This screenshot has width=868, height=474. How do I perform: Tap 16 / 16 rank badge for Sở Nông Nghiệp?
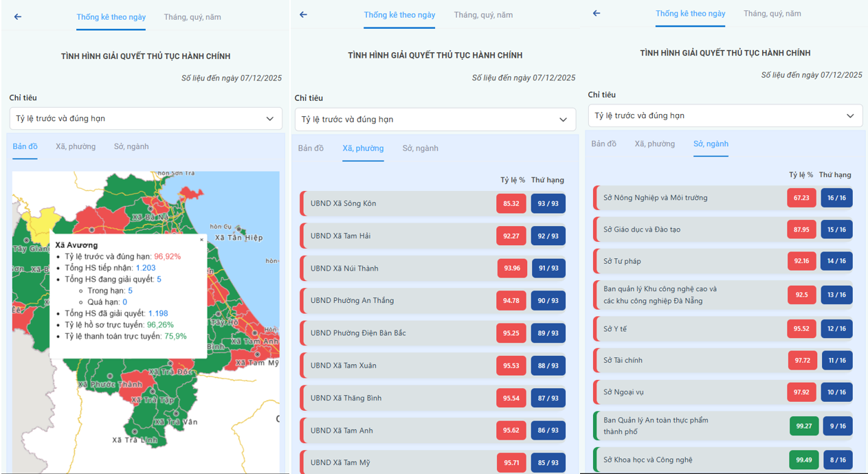836,198
